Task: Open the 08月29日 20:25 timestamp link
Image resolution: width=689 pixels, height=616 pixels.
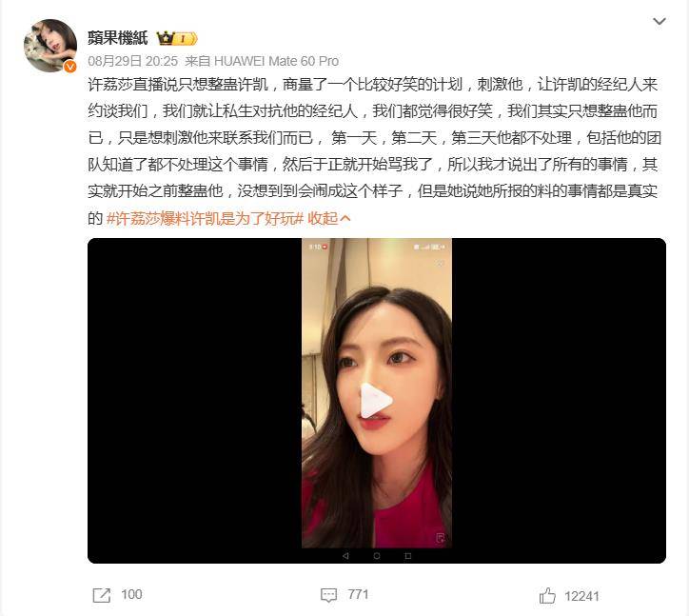Action: (132, 61)
